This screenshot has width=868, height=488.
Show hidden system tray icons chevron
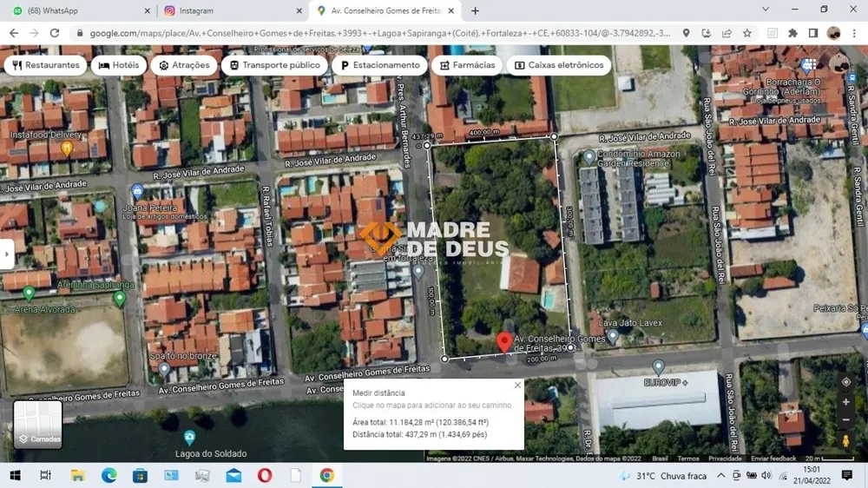[720, 476]
